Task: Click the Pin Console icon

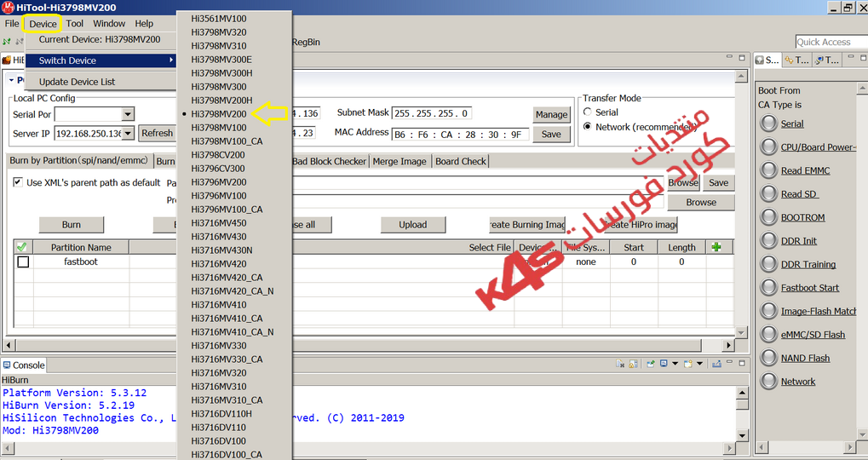Action: click(x=651, y=364)
